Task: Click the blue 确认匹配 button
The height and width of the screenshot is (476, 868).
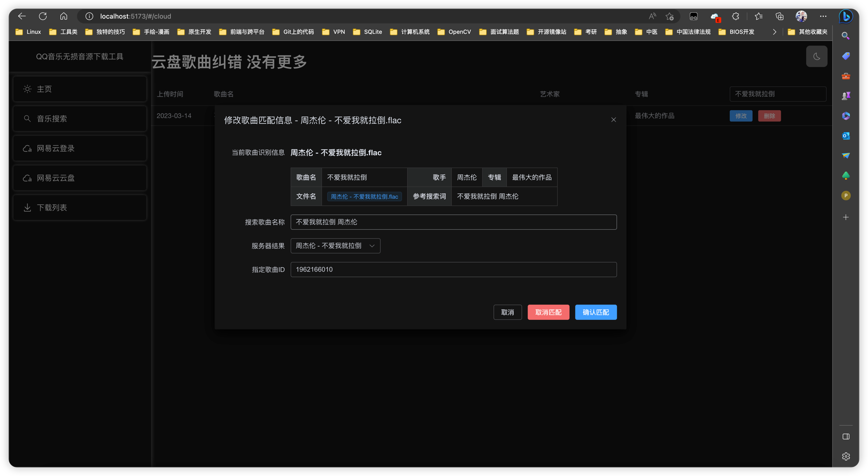Action: pos(596,312)
